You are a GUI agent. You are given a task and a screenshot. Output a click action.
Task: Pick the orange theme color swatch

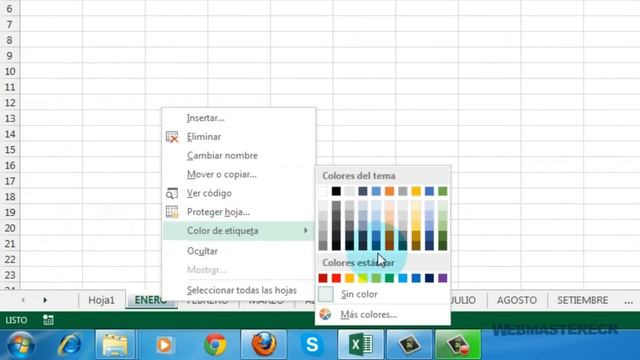[389, 191]
